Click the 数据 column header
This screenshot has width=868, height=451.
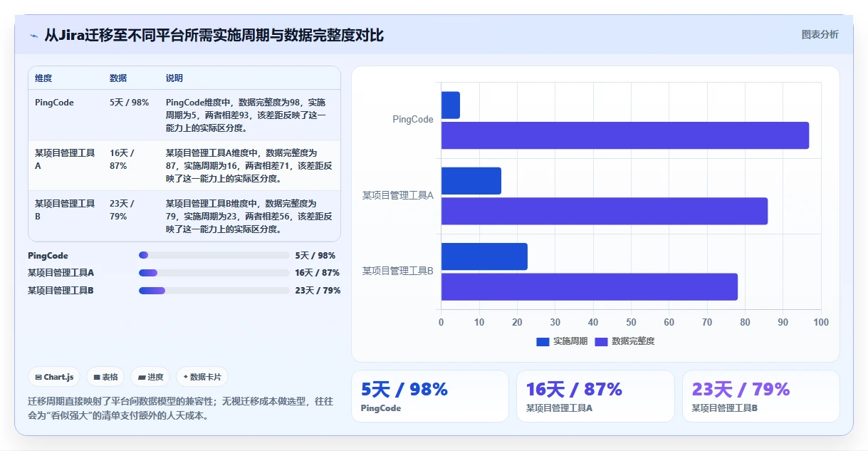click(x=118, y=78)
